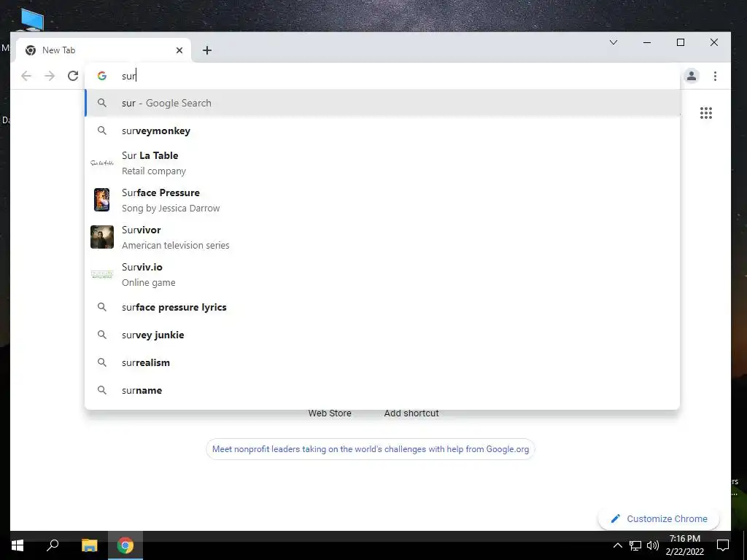Click the Google G icon in address bar
Screen dimensions: 747x560
pos(102,76)
